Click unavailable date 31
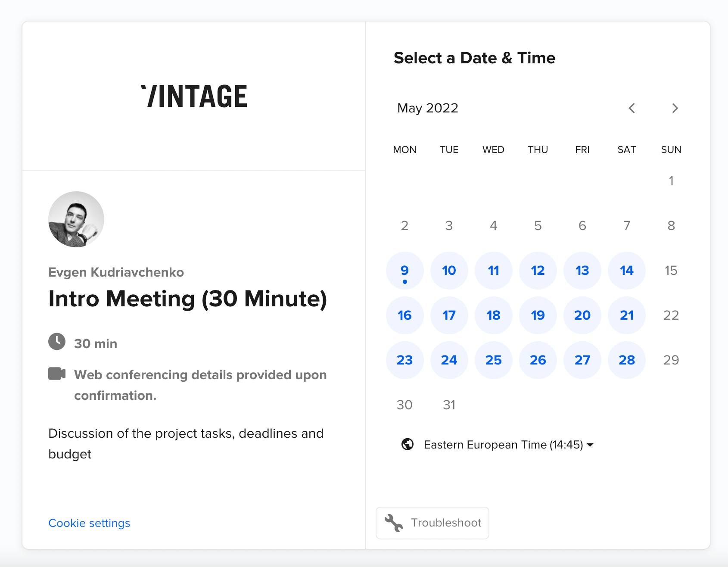Screen dimensions: 728x567 (449, 405)
